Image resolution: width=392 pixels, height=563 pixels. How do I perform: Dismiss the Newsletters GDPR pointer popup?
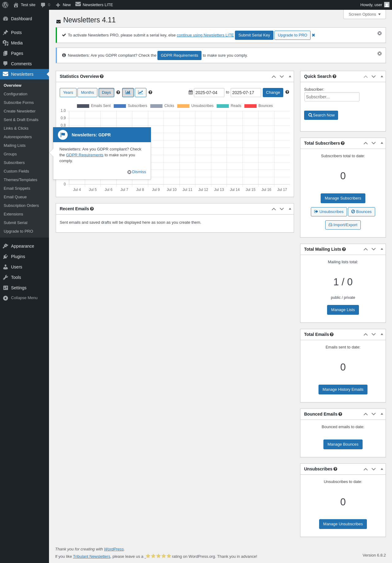(137, 172)
